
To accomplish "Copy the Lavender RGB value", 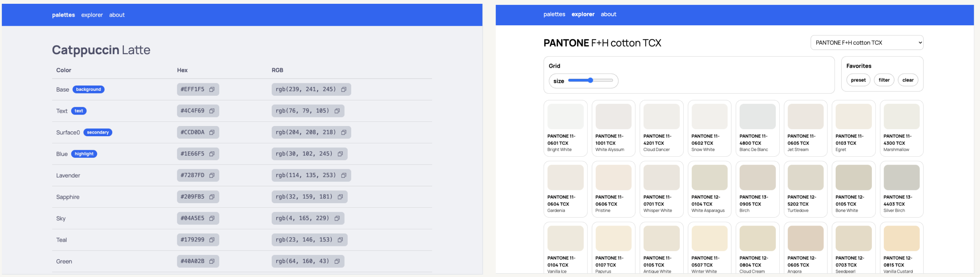I will pos(344,175).
